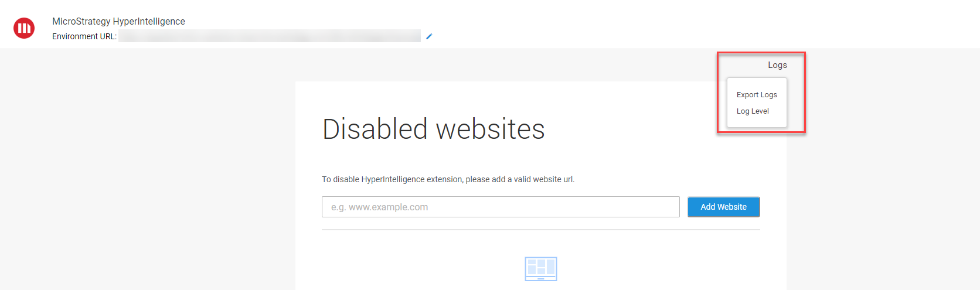Choose the Log Level menu option
Viewport: 980px width, 290px height.
point(753,111)
